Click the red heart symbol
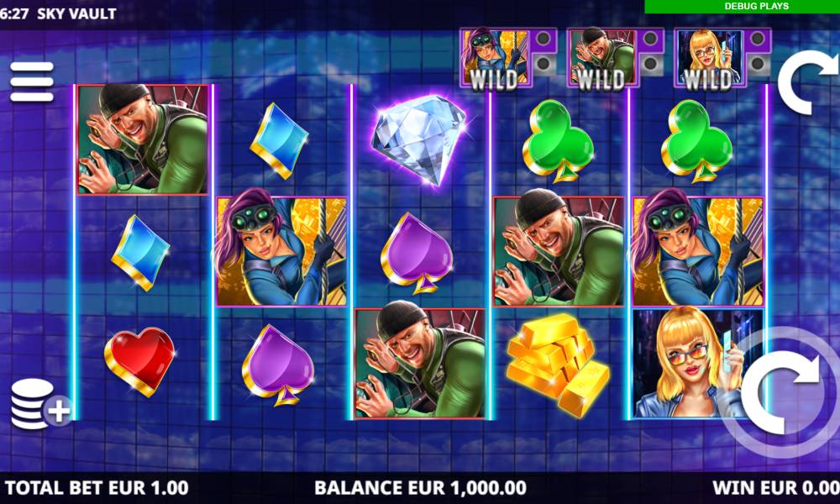This screenshot has width=840, height=504. click(x=139, y=361)
